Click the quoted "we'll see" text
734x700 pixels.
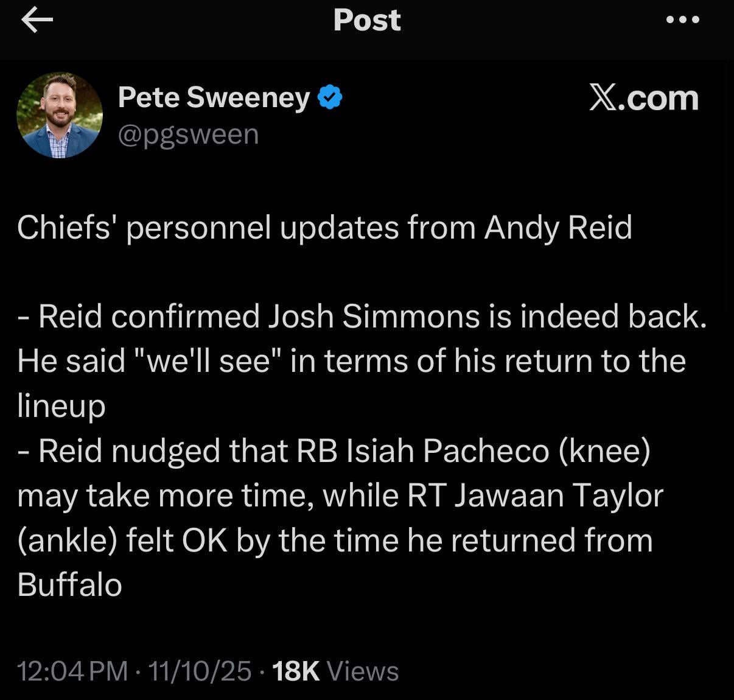point(206,361)
